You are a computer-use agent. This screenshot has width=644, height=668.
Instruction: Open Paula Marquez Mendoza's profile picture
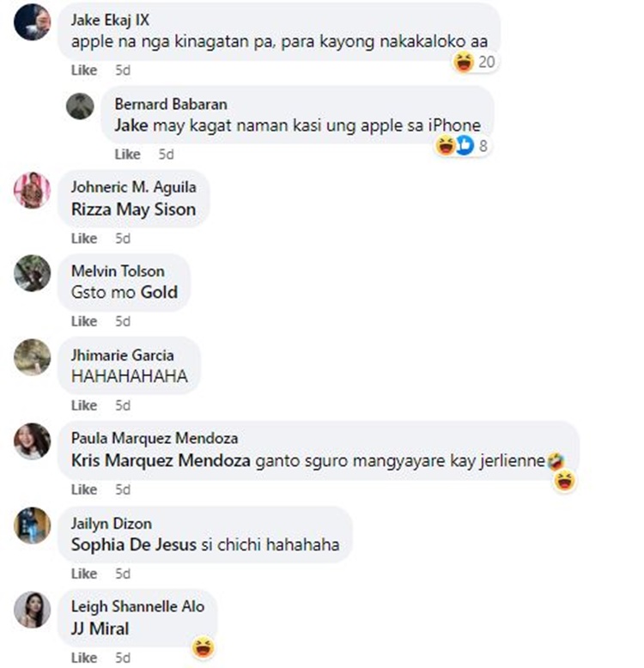(32, 441)
